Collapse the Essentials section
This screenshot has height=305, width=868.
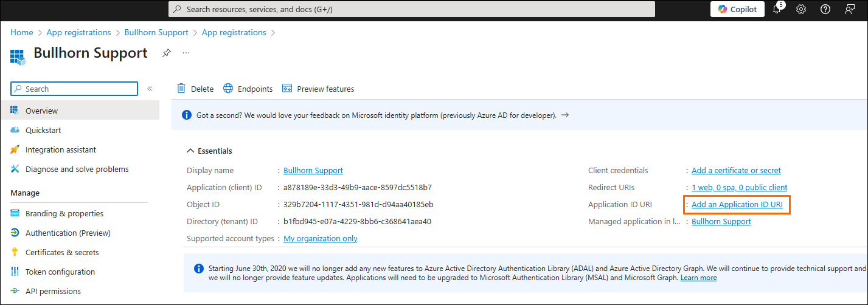(210, 151)
